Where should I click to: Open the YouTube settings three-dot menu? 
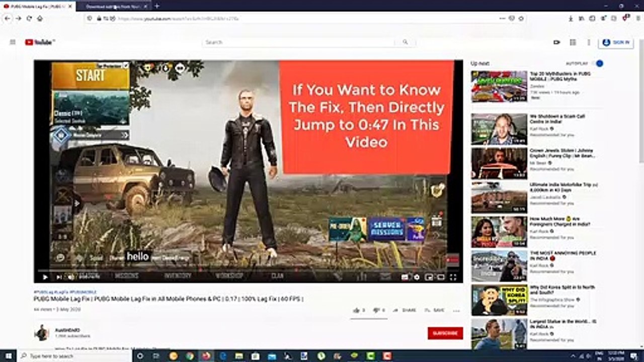tap(589, 42)
